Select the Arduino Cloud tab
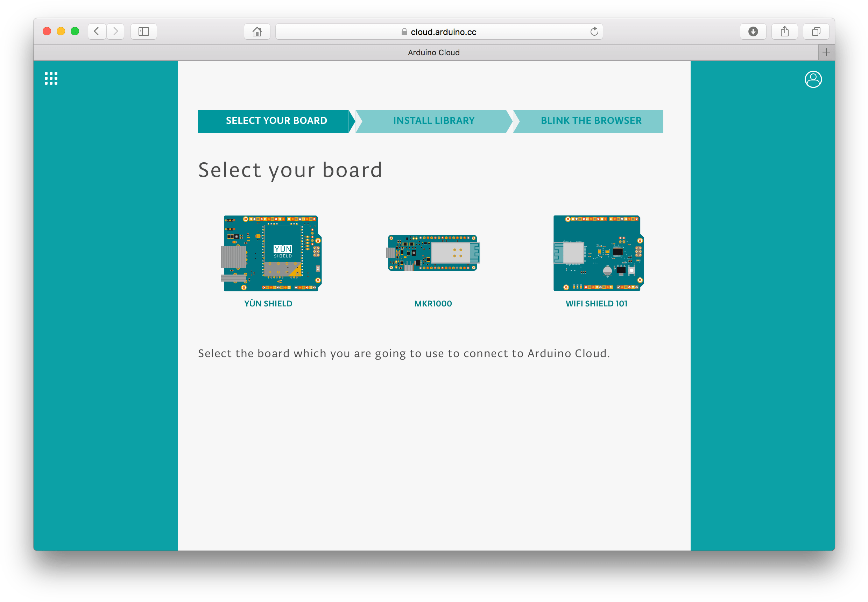The width and height of the screenshot is (868, 602). point(425,52)
